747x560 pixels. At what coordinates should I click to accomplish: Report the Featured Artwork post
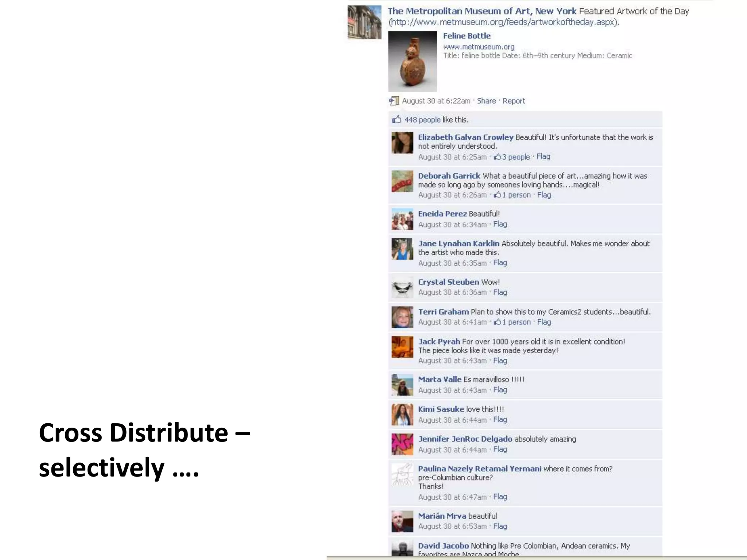pos(514,101)
